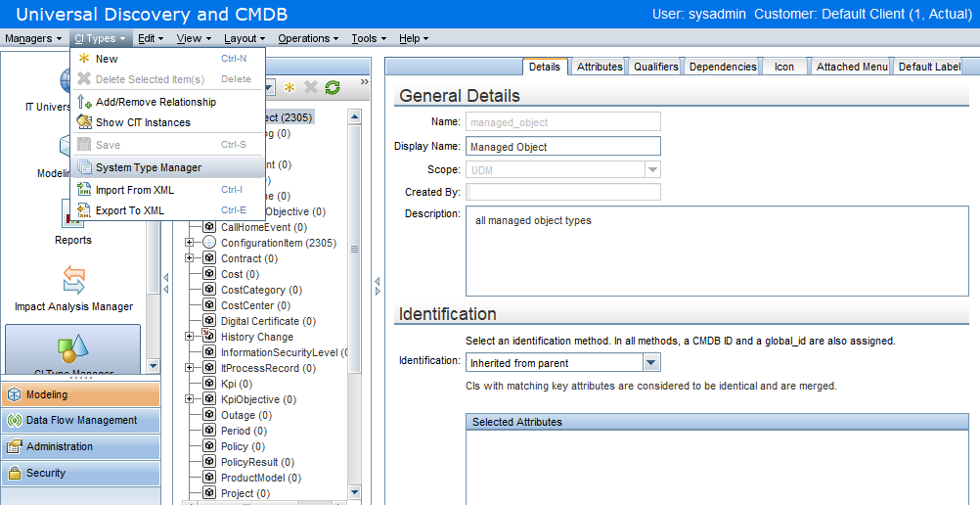The image size is (980, 505).
Task: Open the Modeling section button
Action: (x=81, y=394)
